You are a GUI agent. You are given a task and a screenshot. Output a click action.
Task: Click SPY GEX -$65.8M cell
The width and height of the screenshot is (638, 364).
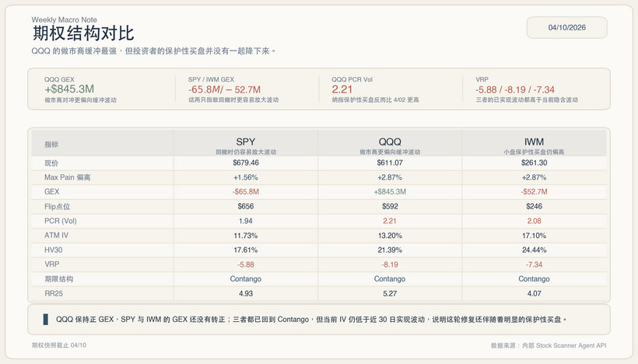click(246, 191)
